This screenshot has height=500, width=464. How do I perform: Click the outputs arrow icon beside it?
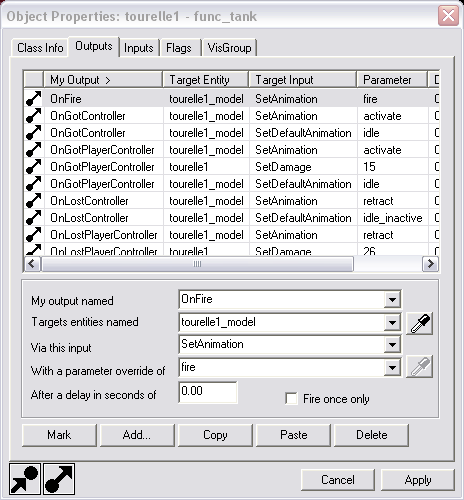(59, 479)
